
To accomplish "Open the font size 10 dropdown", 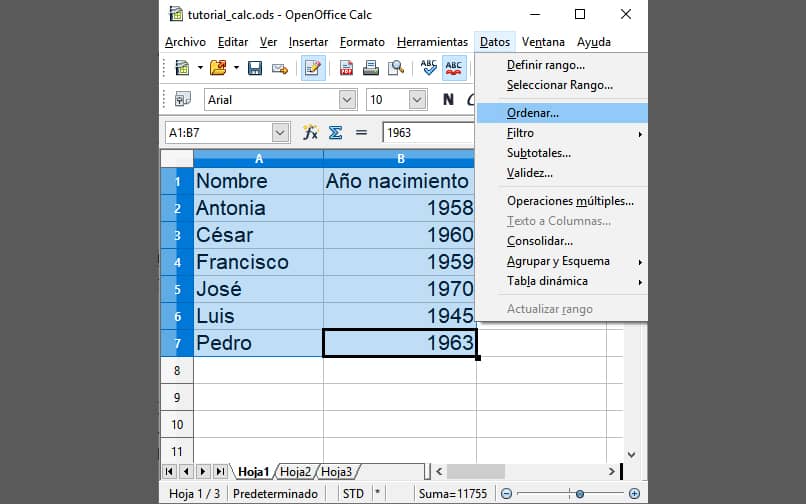I will pyautogui.click(x=417, y=100).
